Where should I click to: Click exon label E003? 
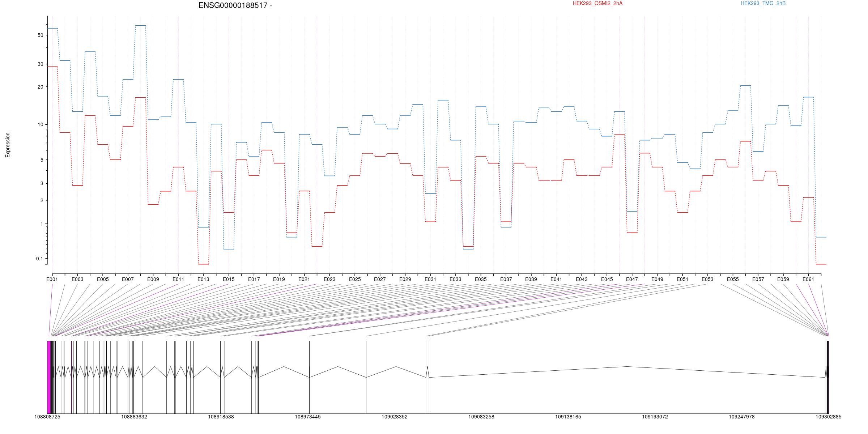(x=77, y=279)
